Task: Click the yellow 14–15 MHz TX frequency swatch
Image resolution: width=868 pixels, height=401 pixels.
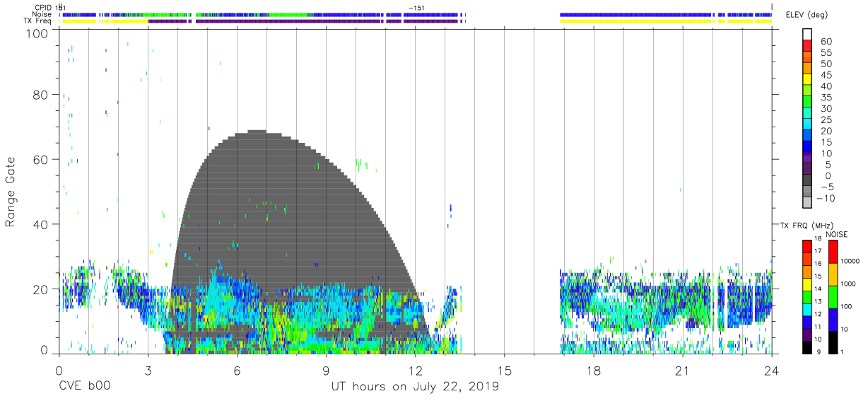Action: point(807,284)
